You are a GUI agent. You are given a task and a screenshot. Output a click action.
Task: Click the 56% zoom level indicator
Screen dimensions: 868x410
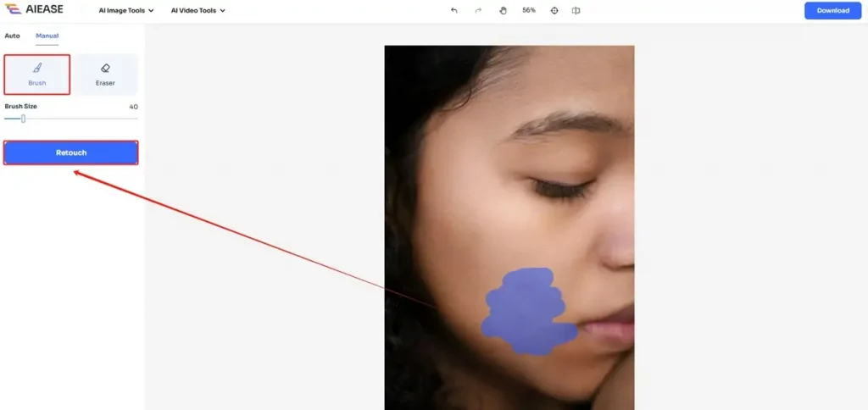(x=529, y=11)
